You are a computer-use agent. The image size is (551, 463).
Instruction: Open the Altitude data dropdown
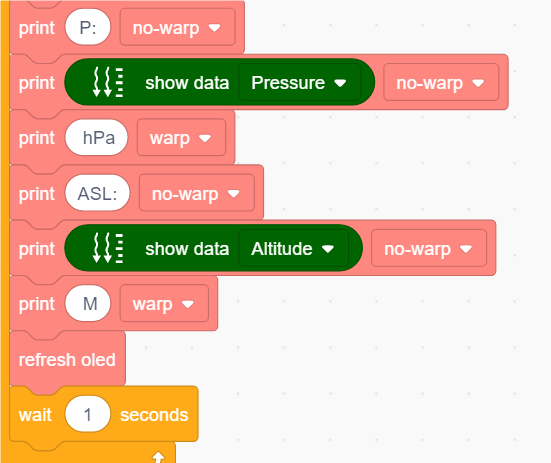click(293, 248)
